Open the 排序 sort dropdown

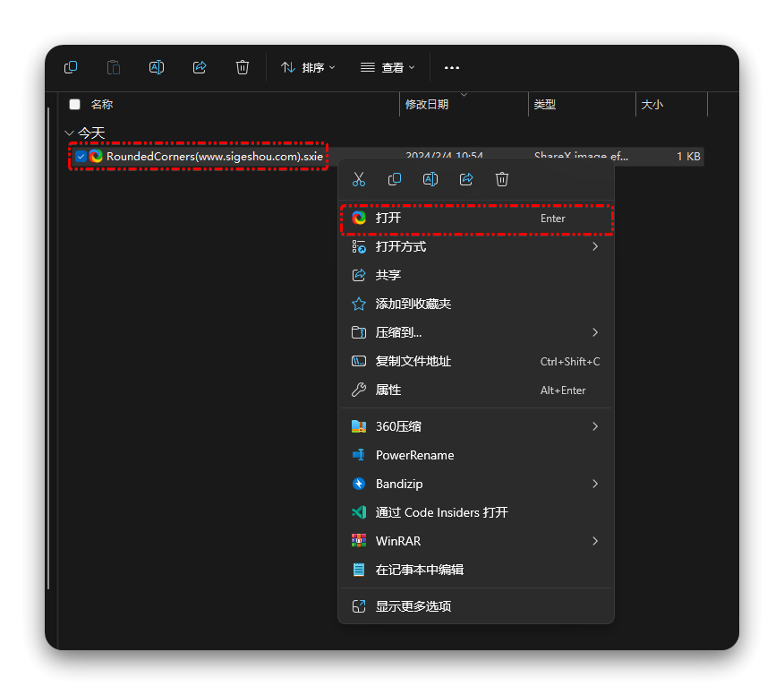(308, 67)
